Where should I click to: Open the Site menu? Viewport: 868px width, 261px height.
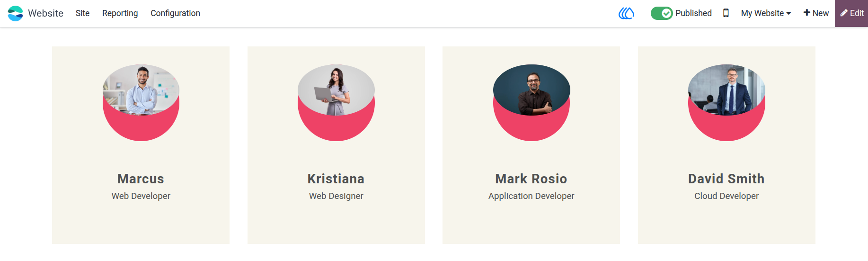(82, 13)
